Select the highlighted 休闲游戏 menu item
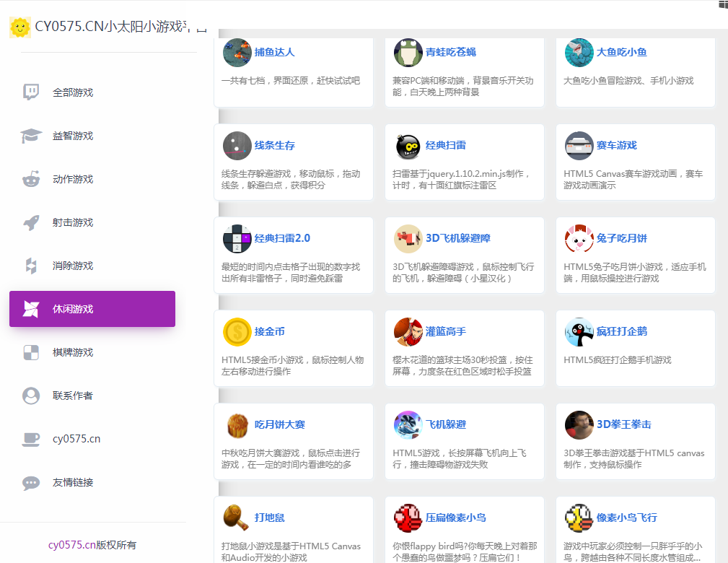 point(92,309)
